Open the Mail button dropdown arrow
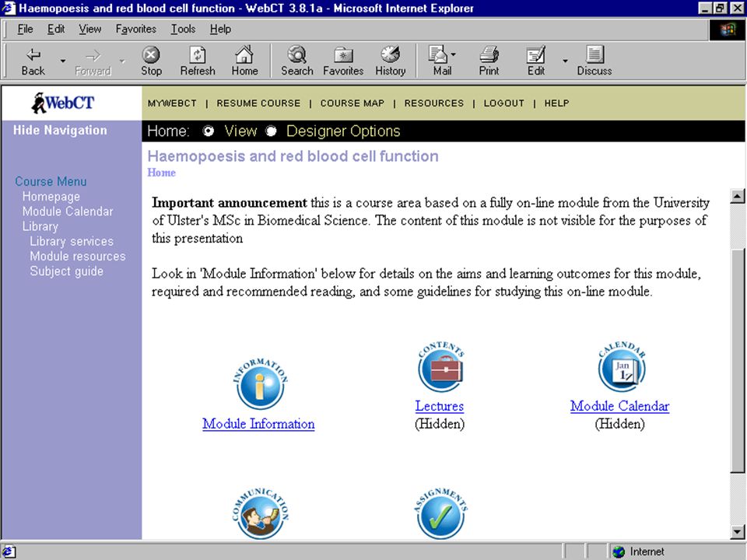Image resolution: width=747 pixels, height=560 pixels. click(453, 54)
